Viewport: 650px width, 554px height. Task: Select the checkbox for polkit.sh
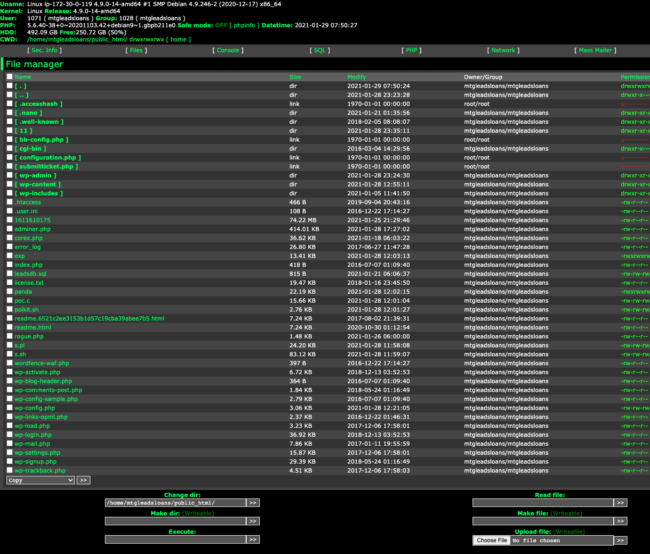(10, 309)
